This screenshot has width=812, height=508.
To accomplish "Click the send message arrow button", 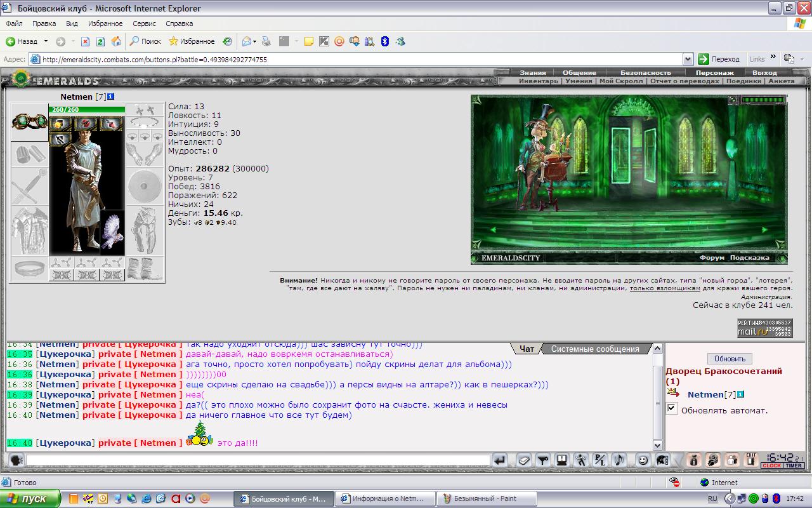I will pos(500,461).
